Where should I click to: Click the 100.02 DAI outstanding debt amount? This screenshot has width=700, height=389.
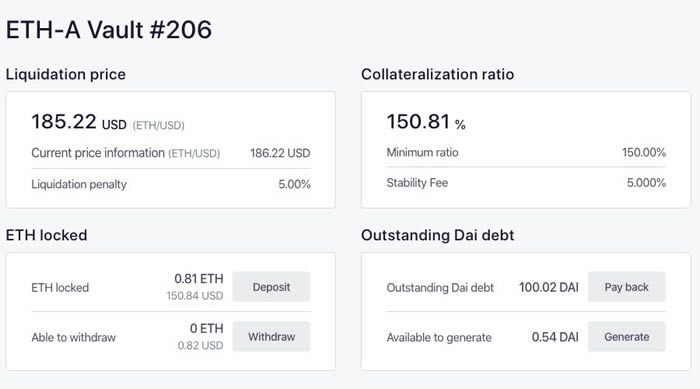(x=549, y=287)
